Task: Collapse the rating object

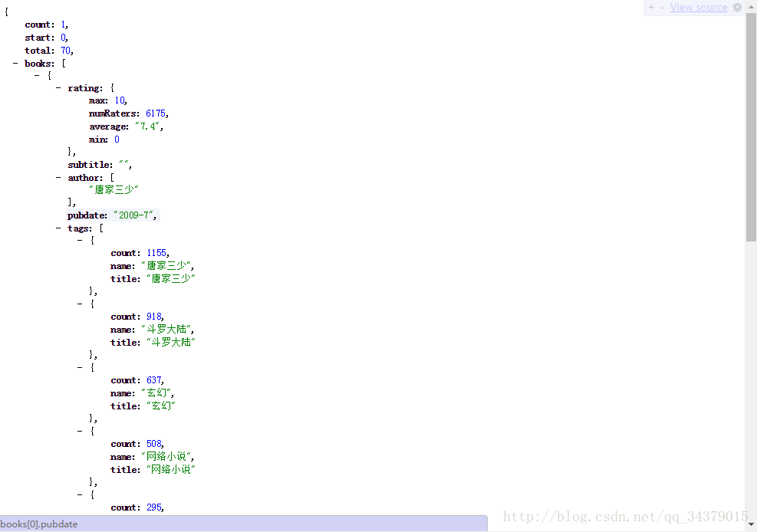Action: tap(58, 88)
